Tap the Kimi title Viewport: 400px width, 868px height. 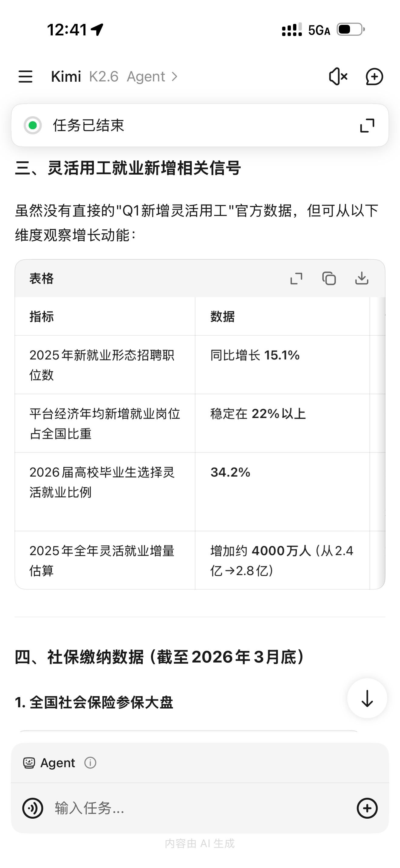[66, 77]
